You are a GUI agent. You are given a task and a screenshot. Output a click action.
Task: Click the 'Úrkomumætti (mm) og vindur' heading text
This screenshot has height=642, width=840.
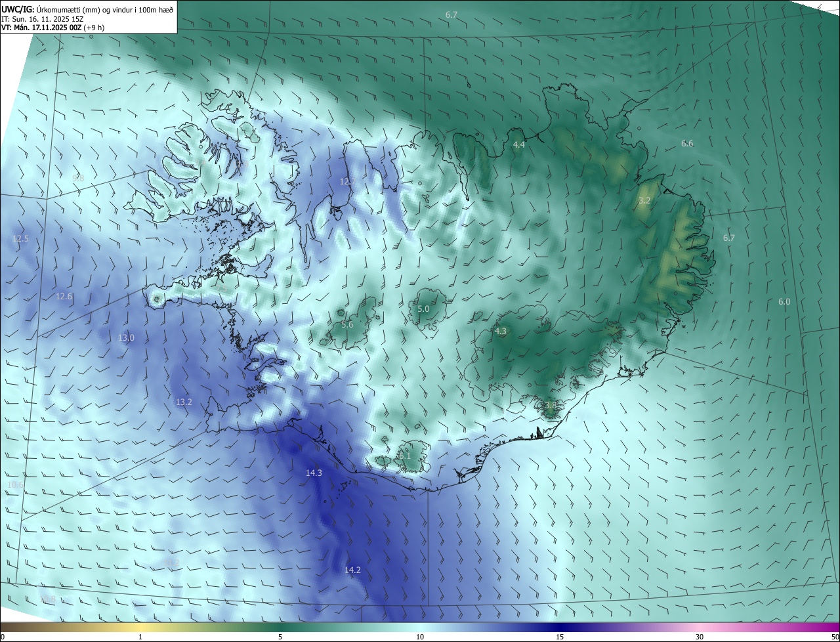[87, 10]
